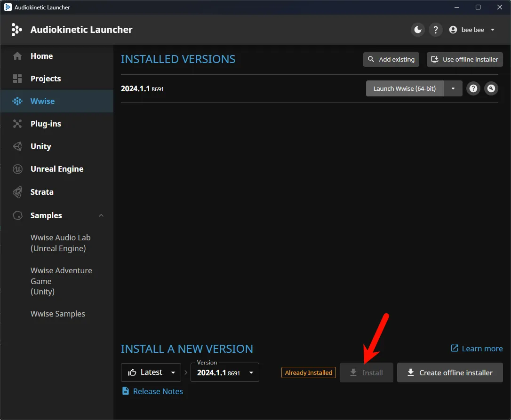Open the Release Notes link
Image resolution: width=511 pixels, height=420 pixels.
pos(158,391)
